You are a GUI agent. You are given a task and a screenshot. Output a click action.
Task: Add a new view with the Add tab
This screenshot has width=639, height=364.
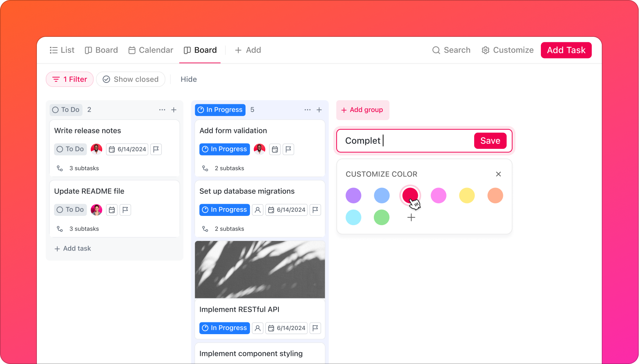pos(248,50)
